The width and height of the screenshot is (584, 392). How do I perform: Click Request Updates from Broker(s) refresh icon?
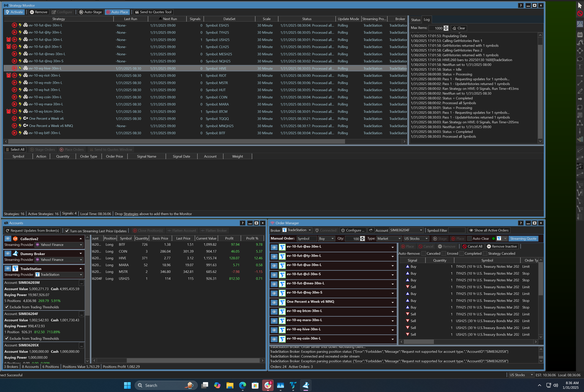(7, 231)
